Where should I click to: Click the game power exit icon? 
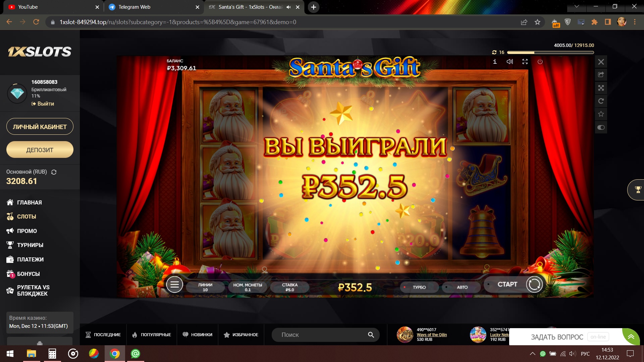click(x=540, y=62)
